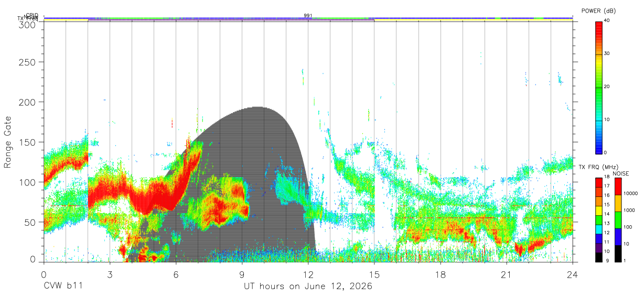Click the 300 tick on Range Gate axis

(27, 25)
